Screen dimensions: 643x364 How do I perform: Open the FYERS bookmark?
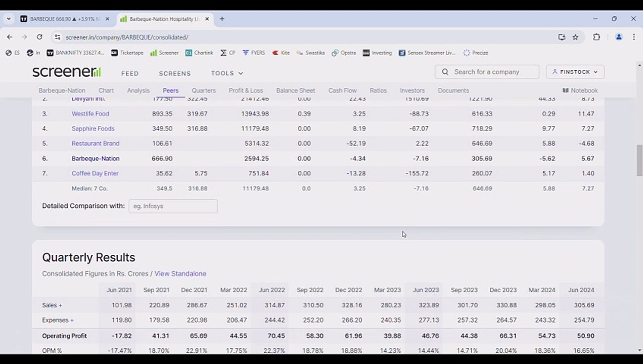click(x=254, y=53)
